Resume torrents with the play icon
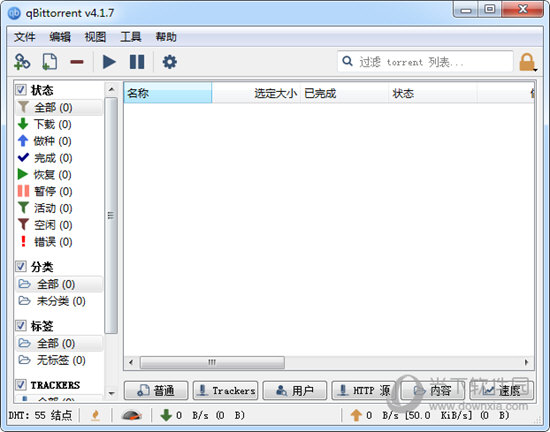The height and width of the screenshot is (432, 550). coord(109,62)
